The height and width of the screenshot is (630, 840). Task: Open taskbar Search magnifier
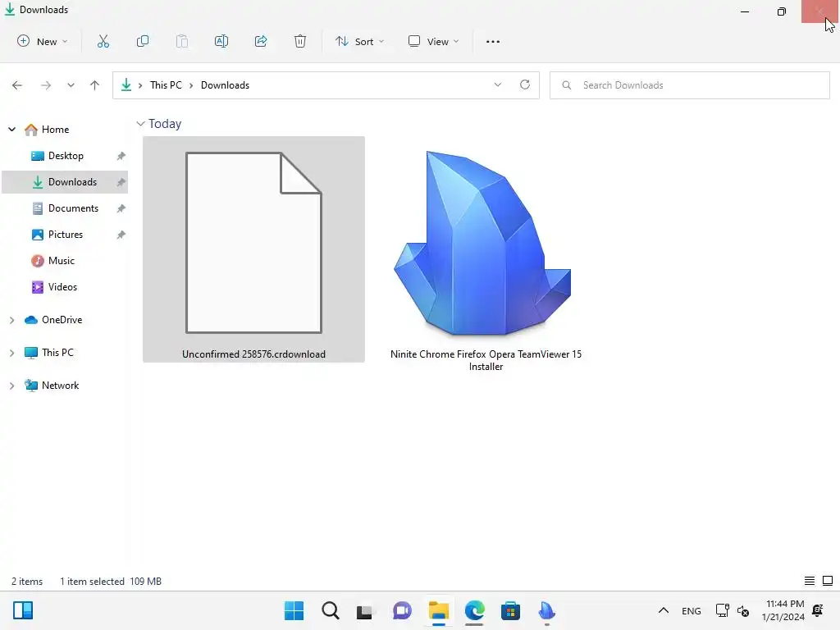point(330,610)
